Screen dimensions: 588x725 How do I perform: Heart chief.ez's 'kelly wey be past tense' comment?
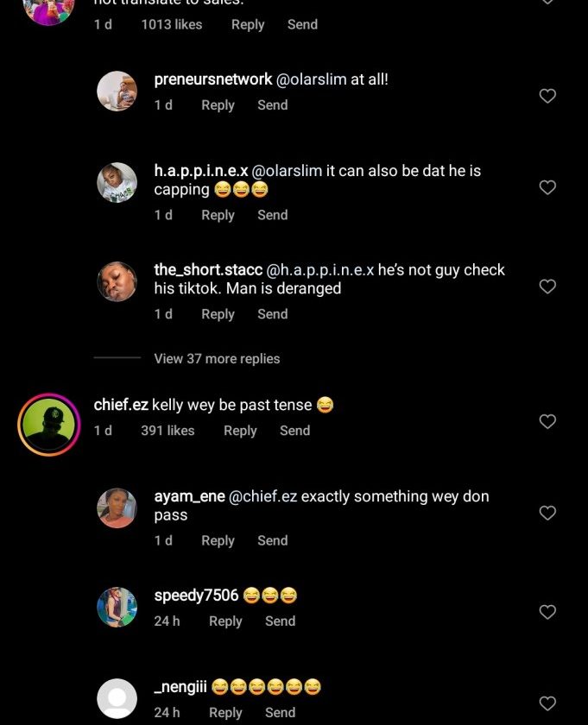pos(547,421)
